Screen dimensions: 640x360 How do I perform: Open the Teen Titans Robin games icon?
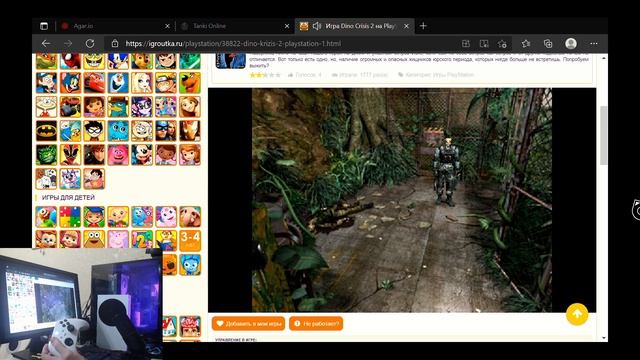[94, 131]
